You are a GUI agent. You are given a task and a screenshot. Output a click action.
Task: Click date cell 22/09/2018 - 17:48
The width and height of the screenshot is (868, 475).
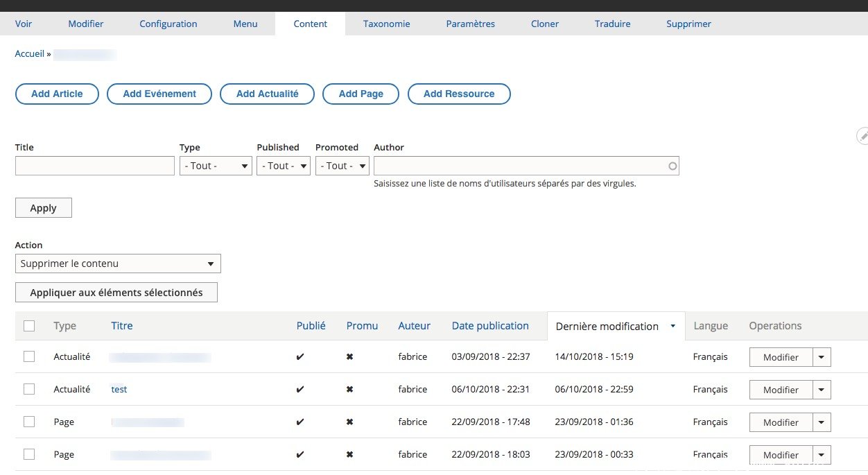point(491,422)
